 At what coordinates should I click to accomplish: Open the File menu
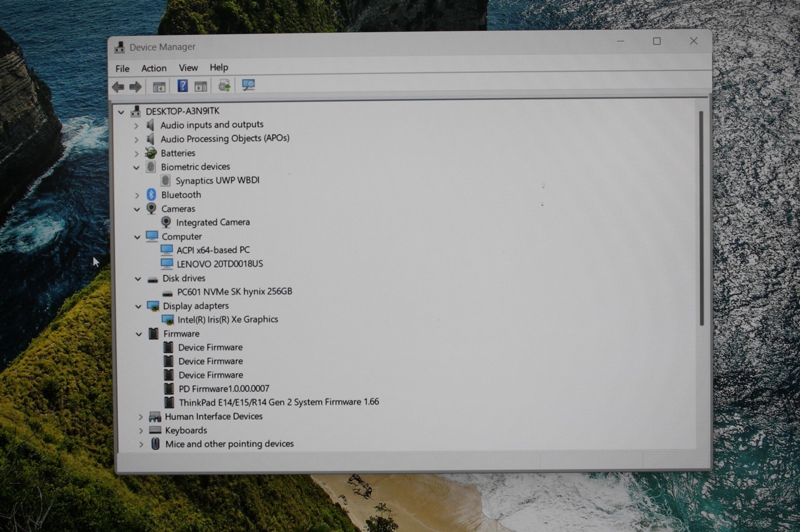(122, 68)
